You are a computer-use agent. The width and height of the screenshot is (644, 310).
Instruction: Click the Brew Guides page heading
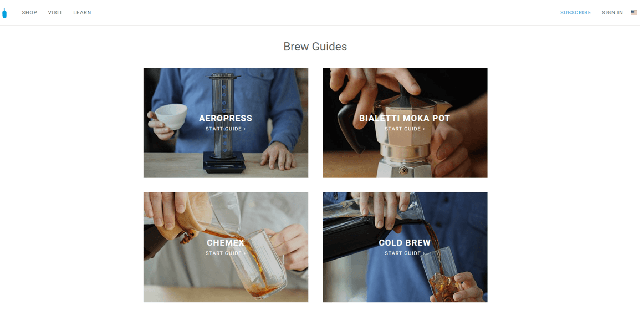click(315, 47)
